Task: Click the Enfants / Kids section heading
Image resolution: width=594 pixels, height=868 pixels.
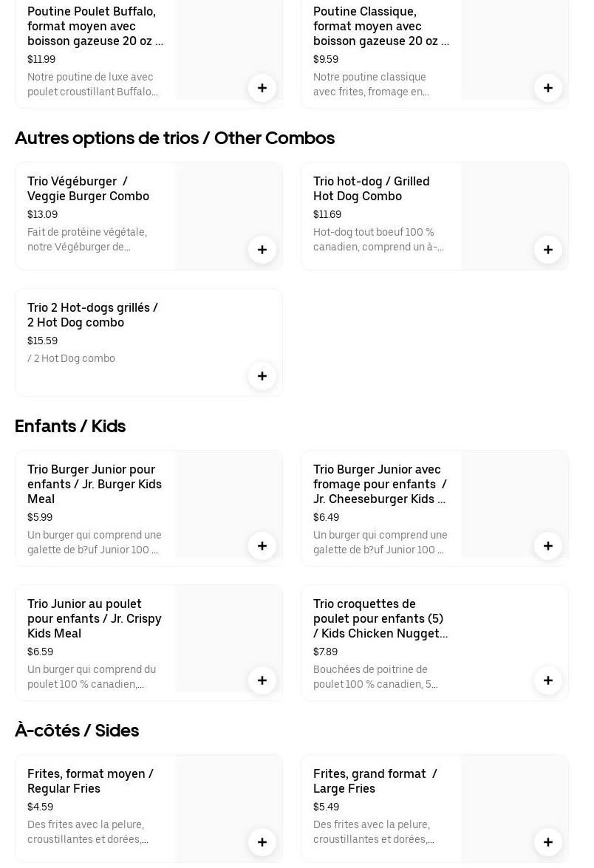Action: (70, 426)
